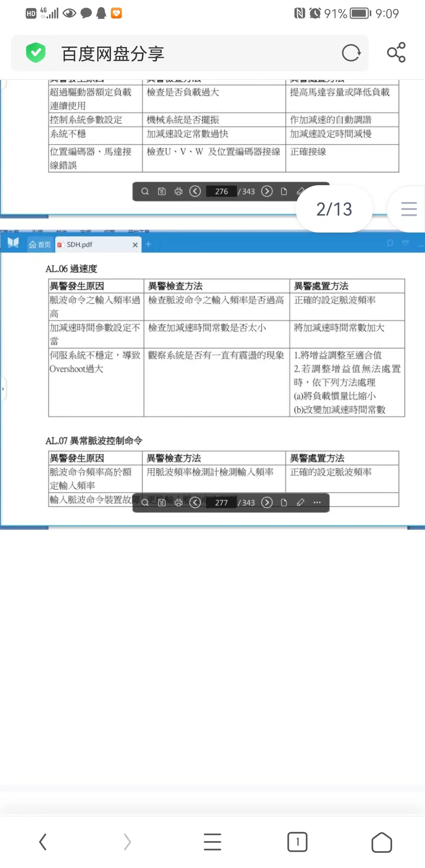Click the save icon on page 277 toolbar
The height and width of the screenshot is (868, 425).
162,502
